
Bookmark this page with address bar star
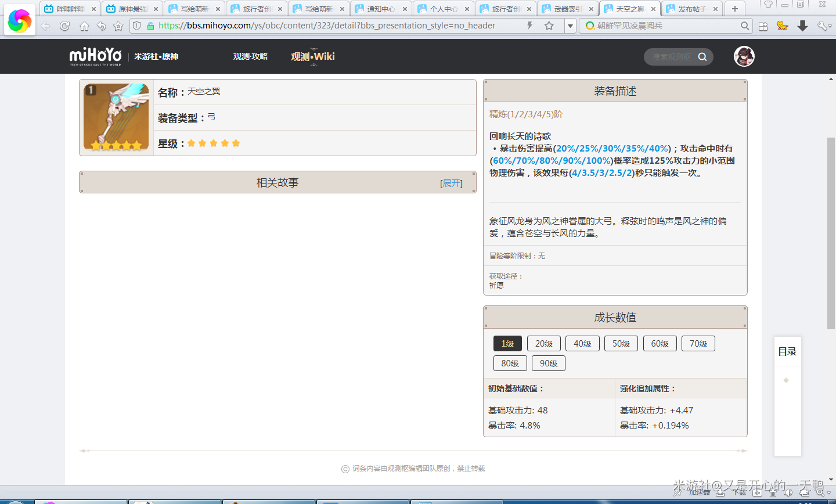(x=549, y=26)
